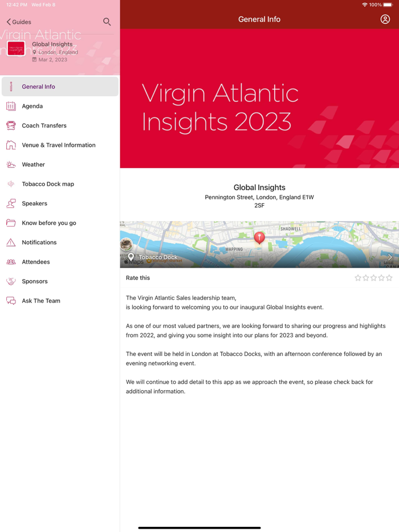The width and height of the screenshot is (399, 532).
Task: Click the General Info page title
Action: pos(259,19)
